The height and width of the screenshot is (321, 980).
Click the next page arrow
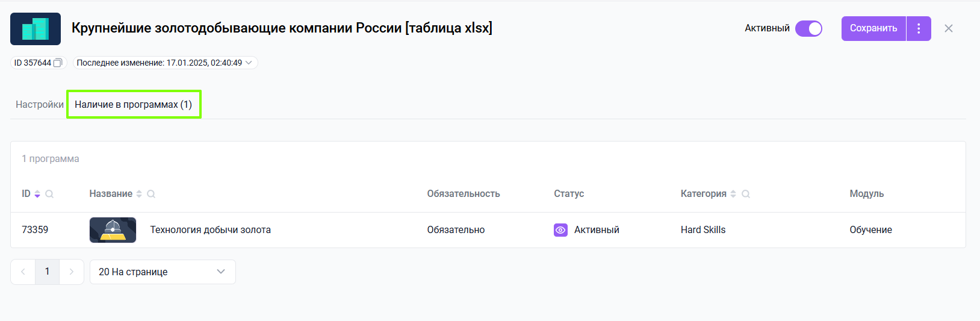coord(72,272)
